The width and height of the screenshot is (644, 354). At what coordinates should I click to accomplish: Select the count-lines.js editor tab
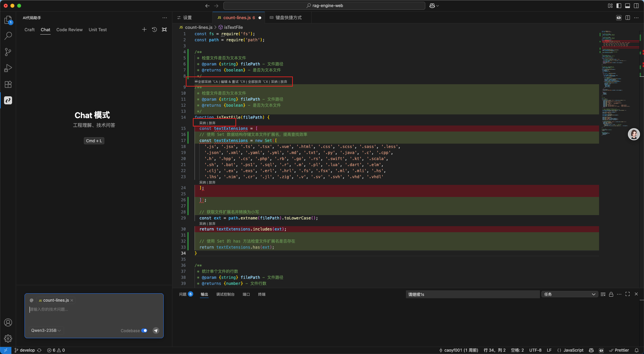pyautogui.click(x=239, y=18)
